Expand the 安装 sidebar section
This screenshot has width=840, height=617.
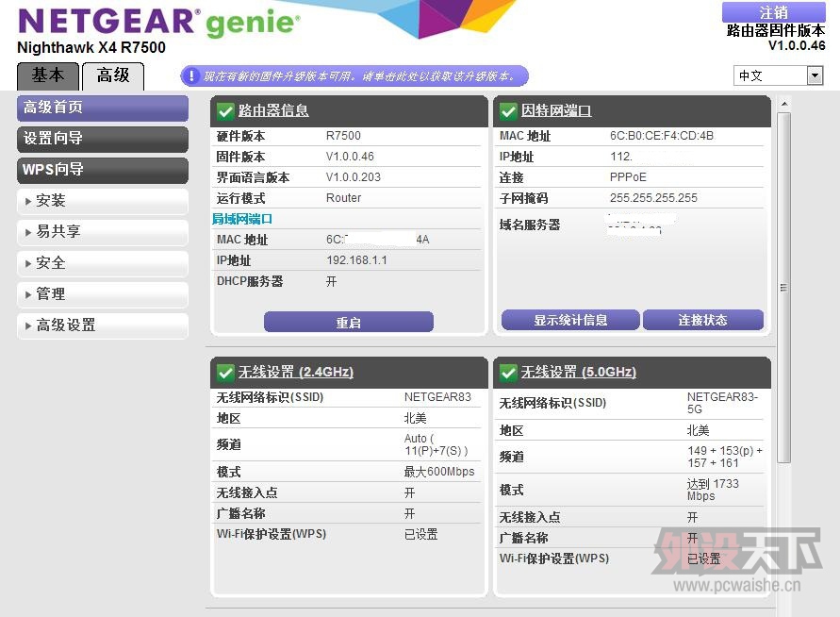[x=103, y=201]
